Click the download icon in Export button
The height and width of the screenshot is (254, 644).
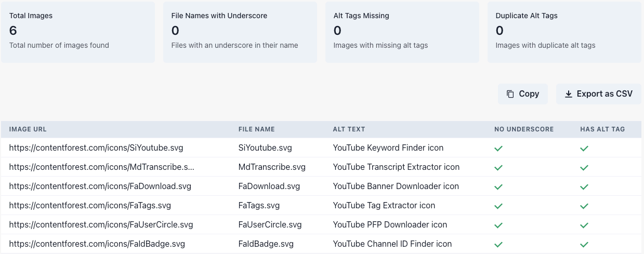[568, 94]
